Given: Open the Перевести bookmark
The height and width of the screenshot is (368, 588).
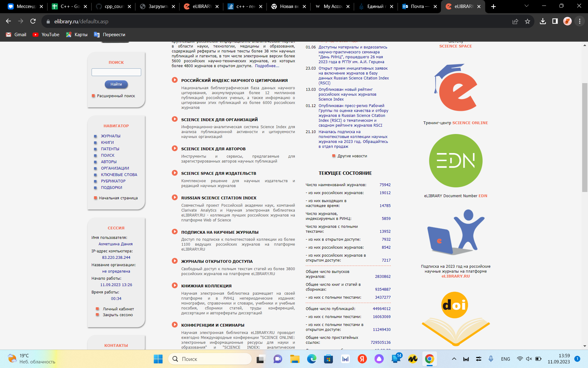Looking at the screenshot, I should 110,35.
